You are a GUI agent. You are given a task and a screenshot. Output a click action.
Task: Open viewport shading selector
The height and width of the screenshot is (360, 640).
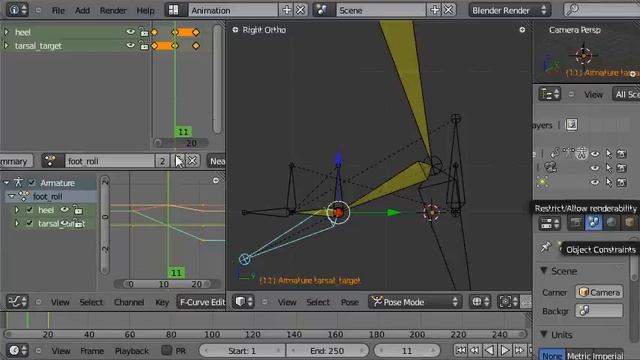[480, 302]
